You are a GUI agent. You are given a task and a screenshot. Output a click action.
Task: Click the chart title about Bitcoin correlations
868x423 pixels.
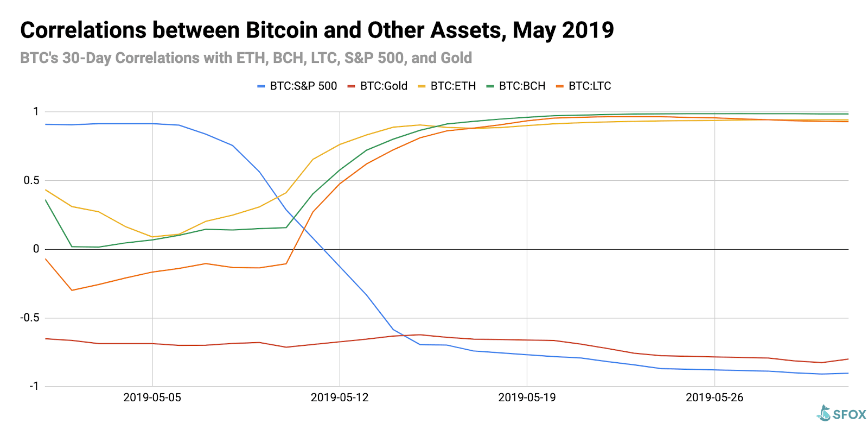point(317,30)
